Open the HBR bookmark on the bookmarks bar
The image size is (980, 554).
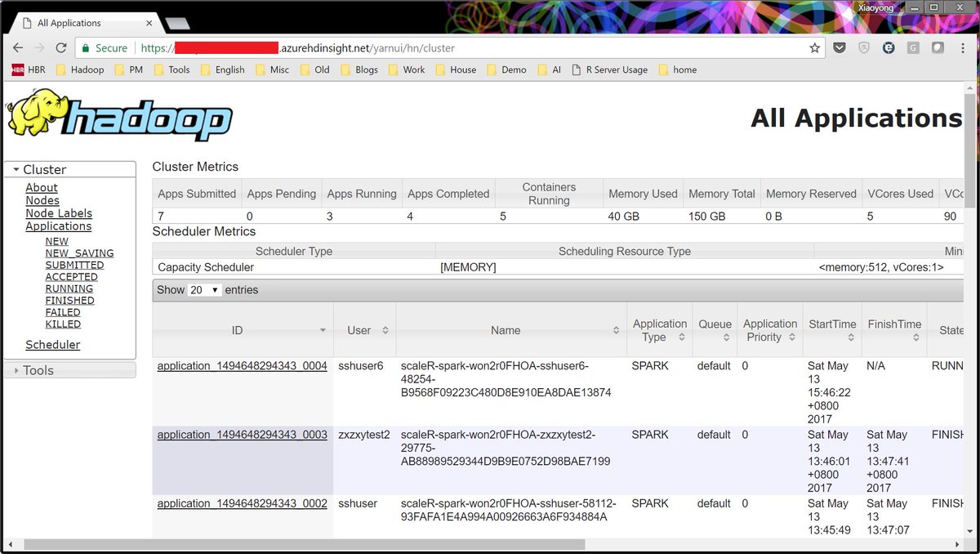tap(28, 69)
